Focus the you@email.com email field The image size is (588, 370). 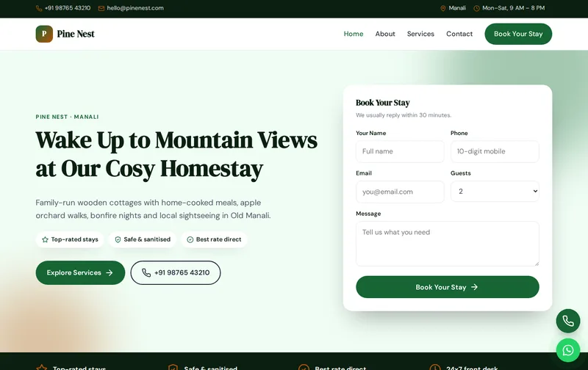400,192
